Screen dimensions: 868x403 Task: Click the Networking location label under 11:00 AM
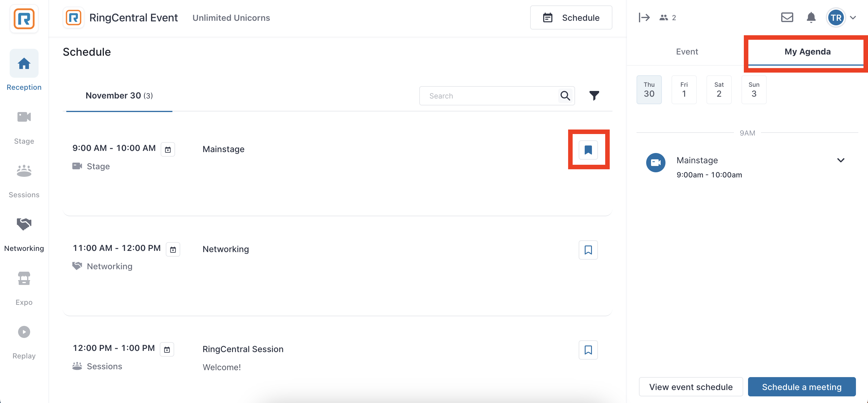(109, 266)
